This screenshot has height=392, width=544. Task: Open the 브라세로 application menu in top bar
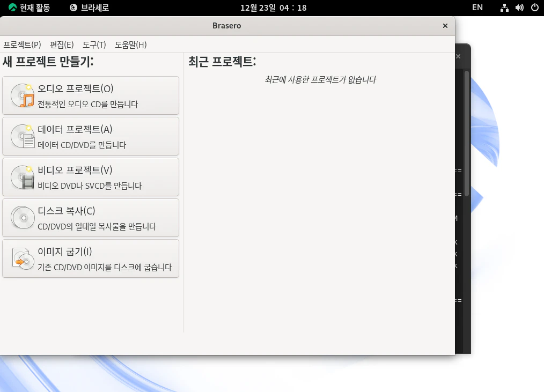[90, 8]
